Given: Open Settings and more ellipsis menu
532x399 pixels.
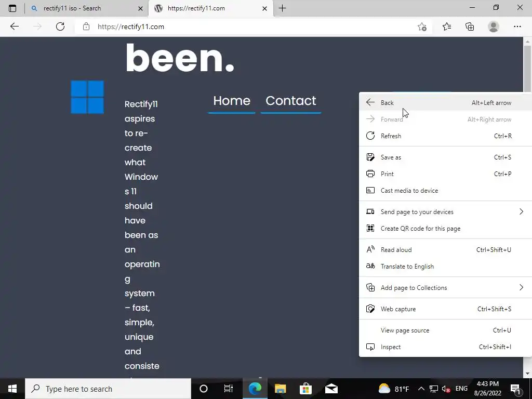Looking at the screenshot, I should [x=517, y=26].
